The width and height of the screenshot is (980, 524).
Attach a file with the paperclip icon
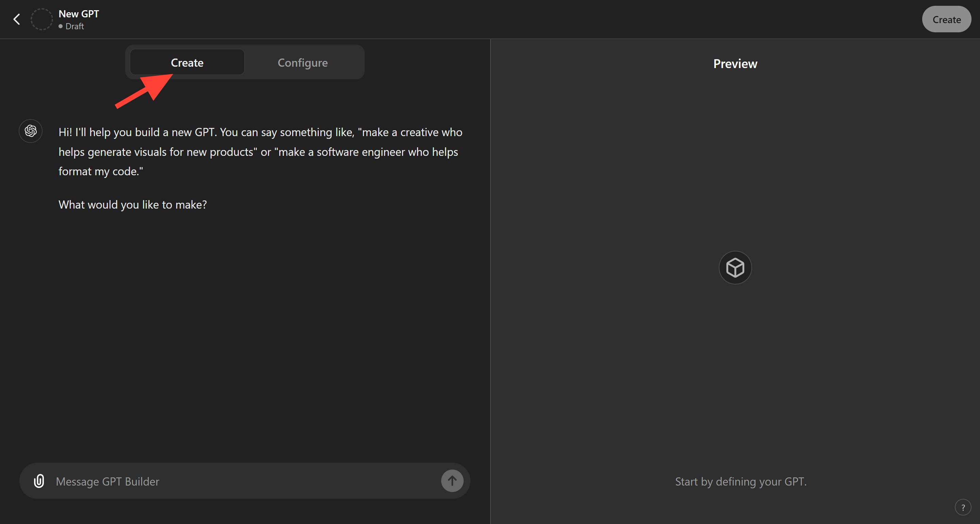pos(39,481)
